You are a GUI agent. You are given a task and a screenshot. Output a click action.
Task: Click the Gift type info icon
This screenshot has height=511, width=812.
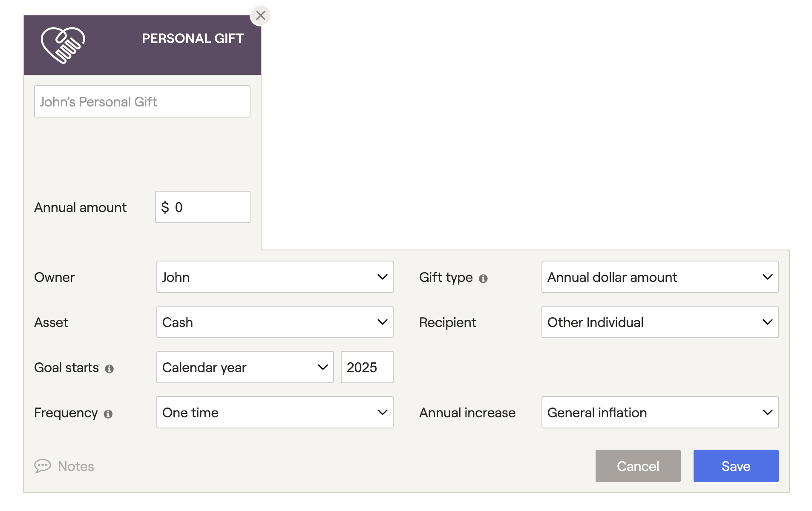pos(483,278)
